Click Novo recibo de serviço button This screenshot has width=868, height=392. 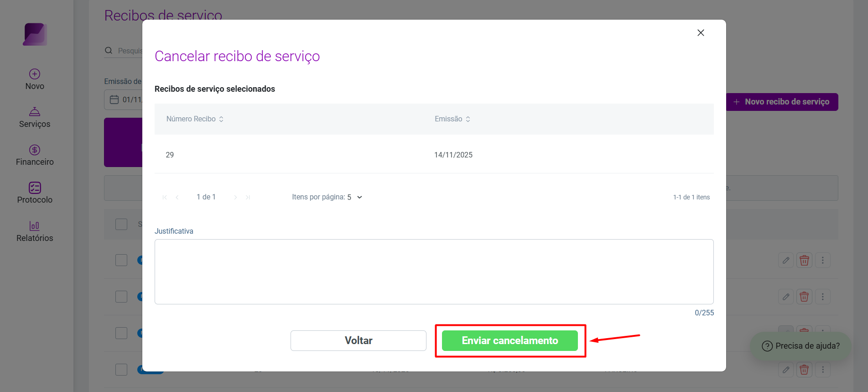tap(782, 102)
